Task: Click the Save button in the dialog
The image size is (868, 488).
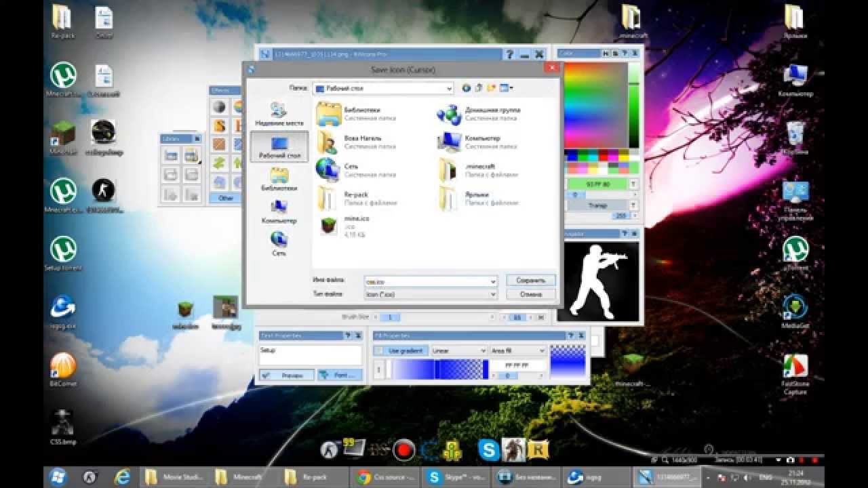Action: (531, 280)
